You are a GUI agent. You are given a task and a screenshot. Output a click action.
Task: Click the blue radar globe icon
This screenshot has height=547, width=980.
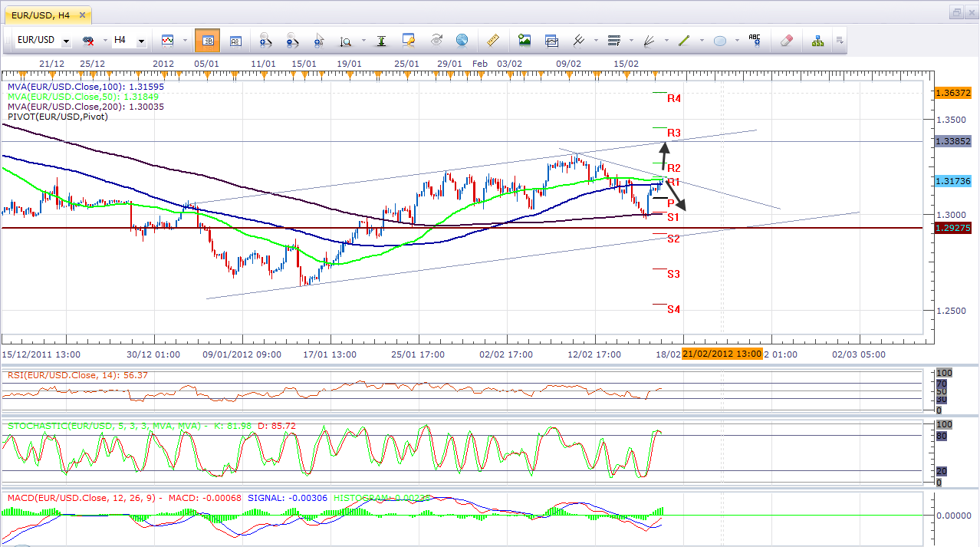pyautogui.click(x=462, y=41)
